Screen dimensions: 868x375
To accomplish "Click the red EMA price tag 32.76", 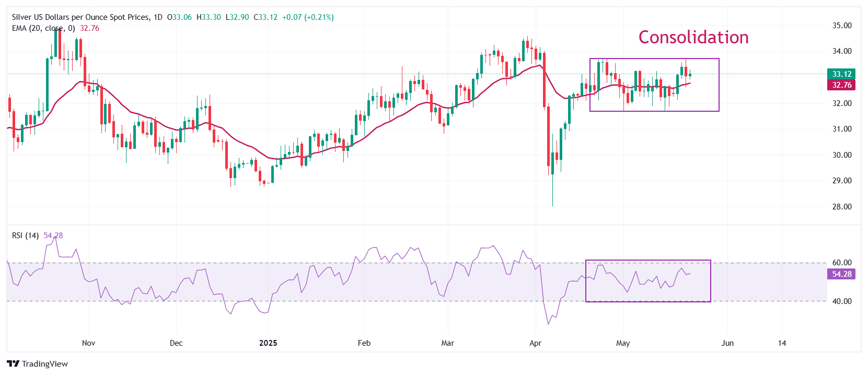I will click(x=841, y=85).
